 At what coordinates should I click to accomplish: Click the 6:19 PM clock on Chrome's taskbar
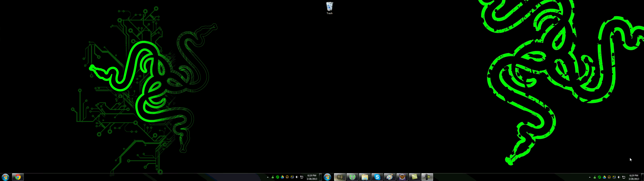pos(312,177)
